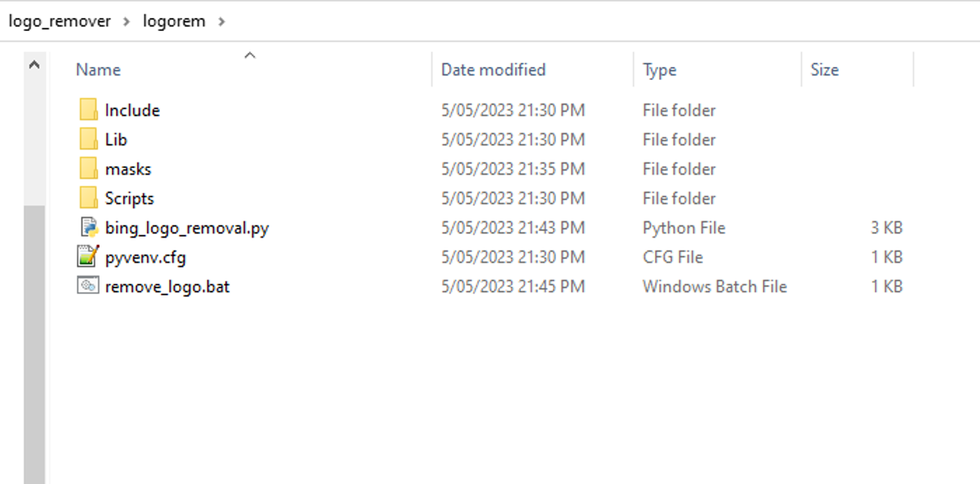Navigate to logo_remover in the breadcrumb

point(60,21)
